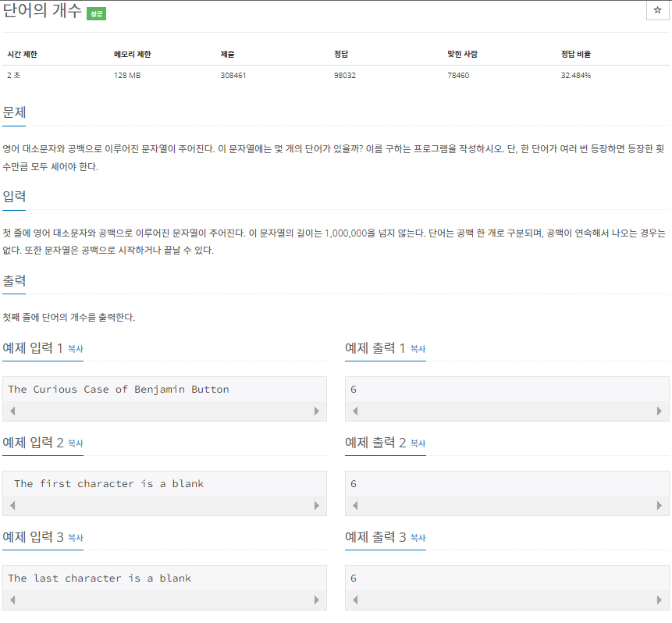This screenshot has width=672, height=623.
Task: Click the sample text 'The last character is a blank'
Action: pyautogui.click(x=99, y=578)
